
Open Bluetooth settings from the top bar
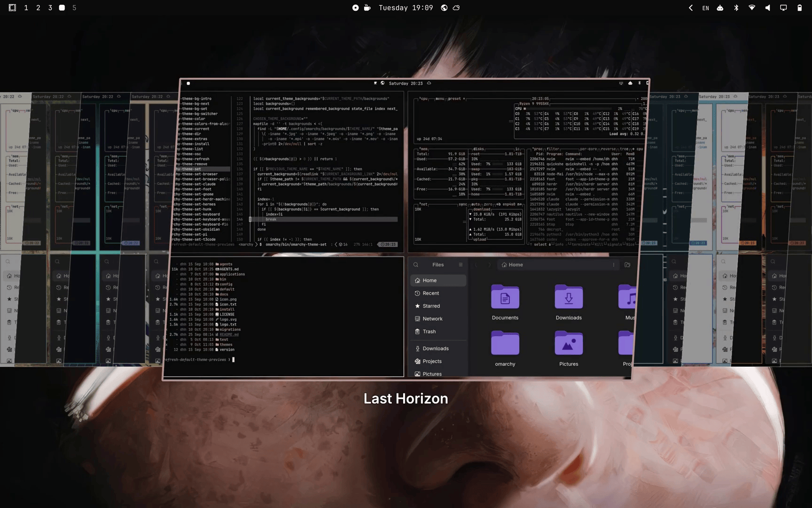736,8
